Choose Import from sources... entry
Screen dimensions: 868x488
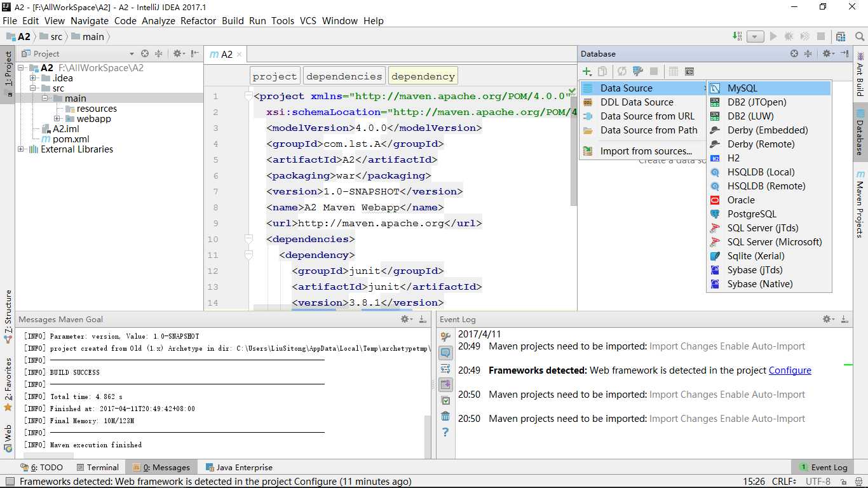coord(643,151)
